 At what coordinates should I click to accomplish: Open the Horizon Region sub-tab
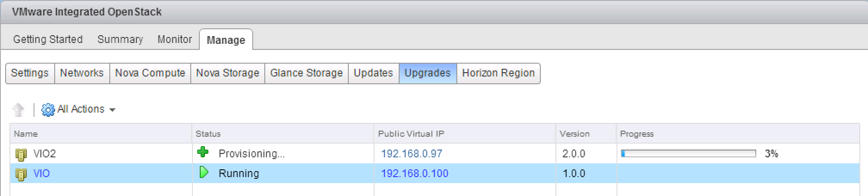pyautogui.click(x=498, y=73)
